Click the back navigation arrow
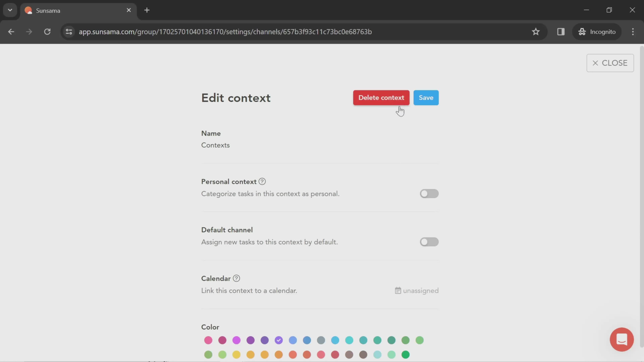 pyautogui.click(x=11, y=31)
